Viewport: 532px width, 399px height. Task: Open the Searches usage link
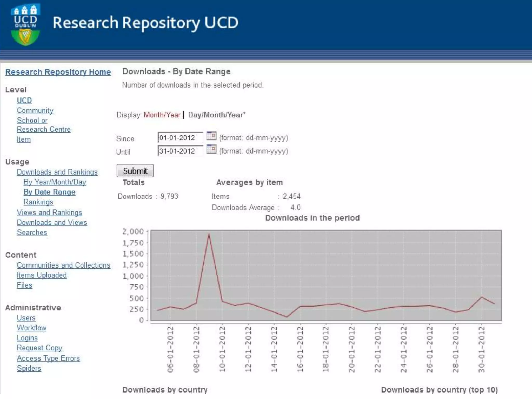[32, 232]
